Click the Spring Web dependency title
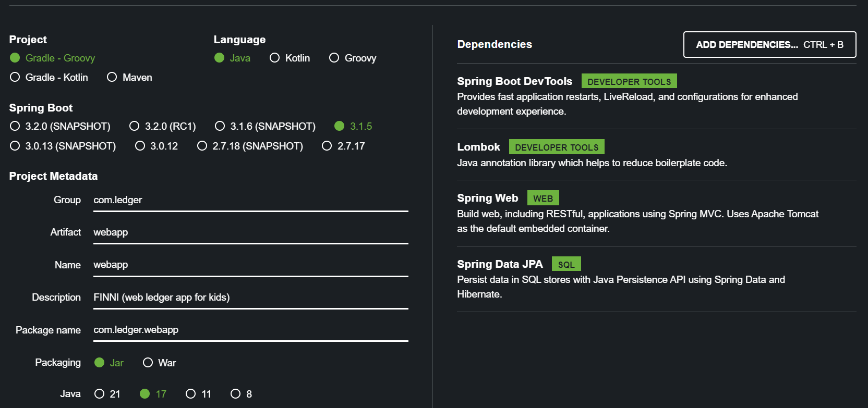 pos(488,198)
